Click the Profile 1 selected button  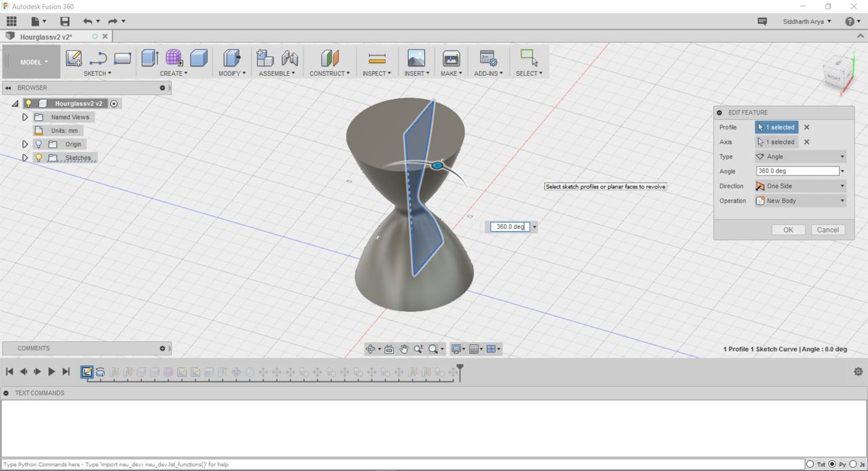(x=776, y=127)
